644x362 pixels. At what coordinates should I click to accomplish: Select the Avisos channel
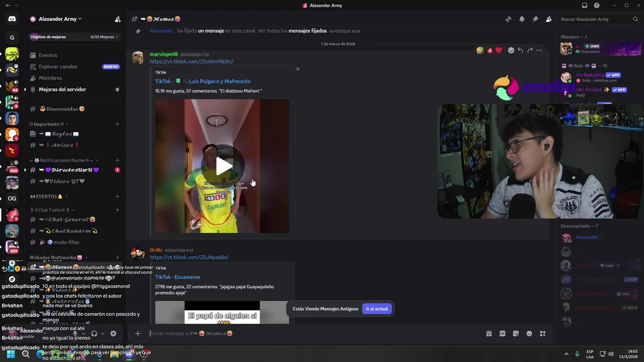point(75,145)
